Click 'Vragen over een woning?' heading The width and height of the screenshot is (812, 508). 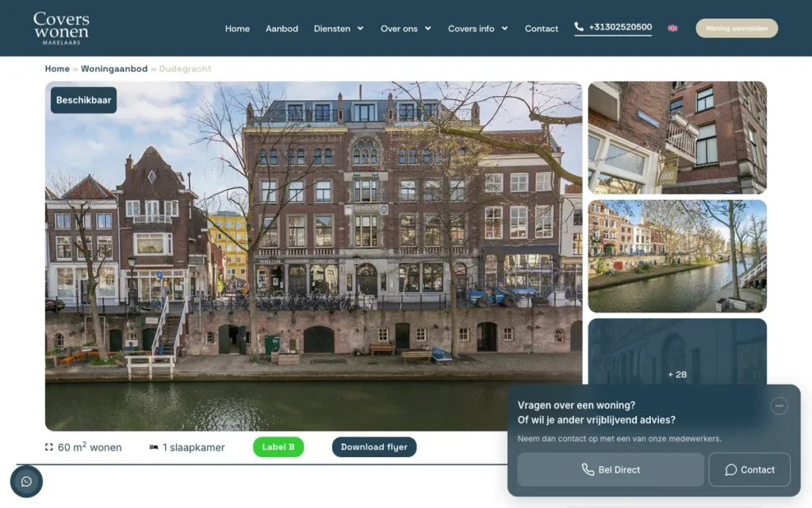pos(576,406)
